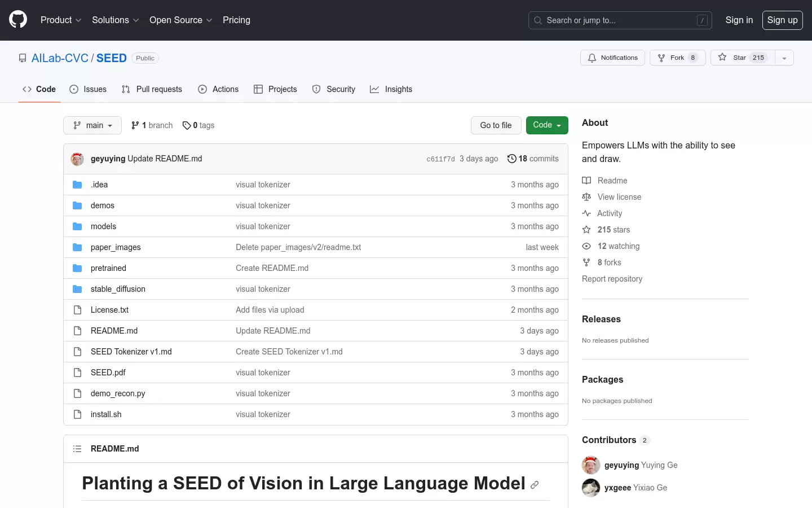Open the paper_images folder
Image resolution: width=812 pixels, height=508 pixels.
(116, 247)
